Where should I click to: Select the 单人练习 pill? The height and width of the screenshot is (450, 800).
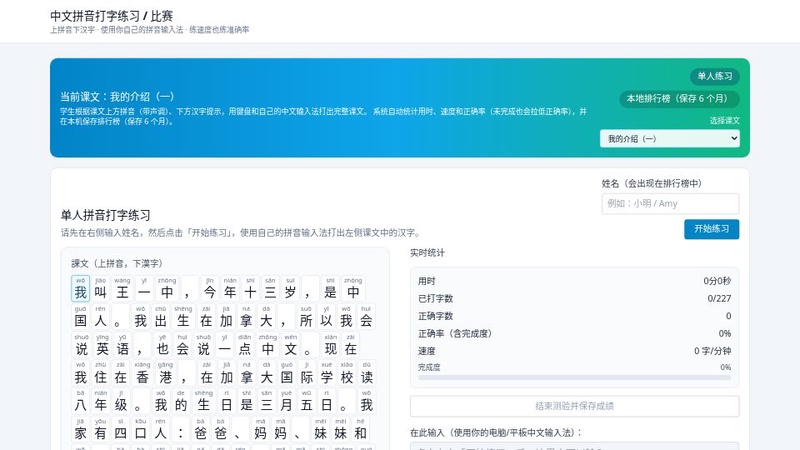point(715,77)
